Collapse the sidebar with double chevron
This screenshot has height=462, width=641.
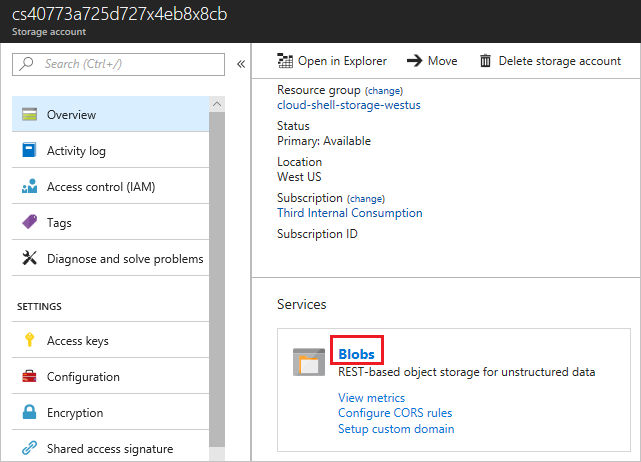tap(241, 64)
